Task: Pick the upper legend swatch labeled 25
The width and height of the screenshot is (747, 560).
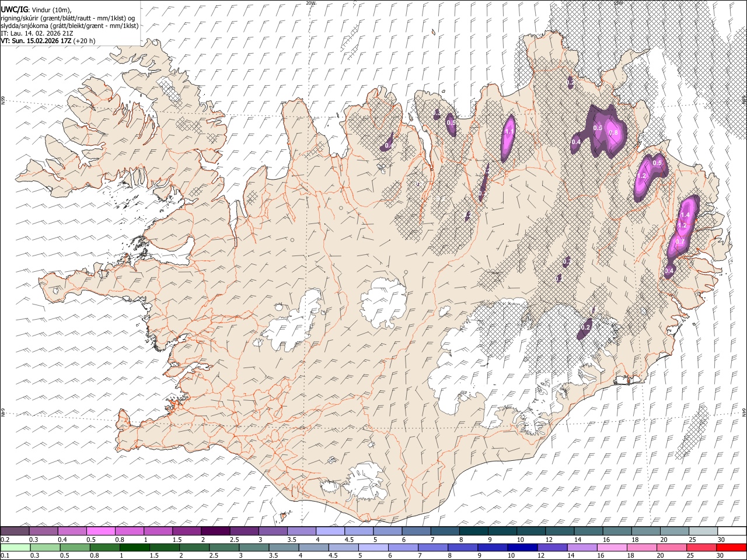Action: pos(702,531)
